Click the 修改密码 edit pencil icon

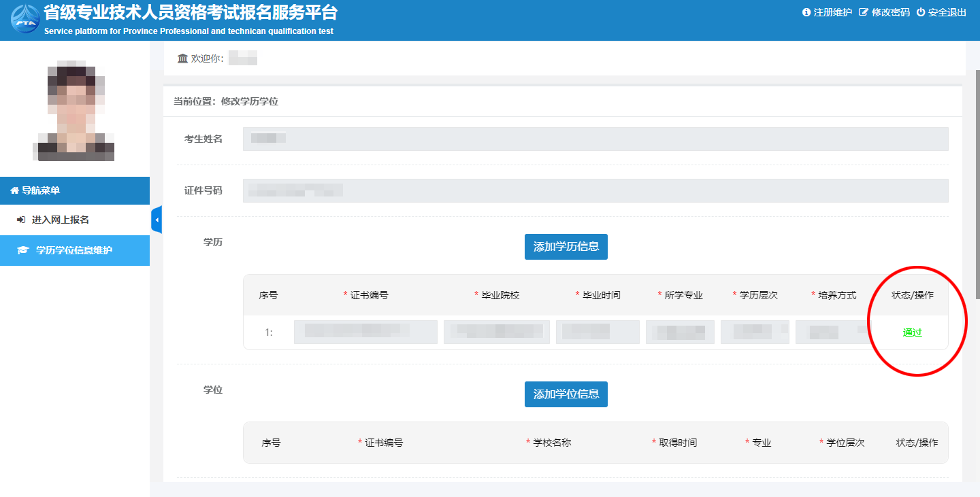(864, 12)
